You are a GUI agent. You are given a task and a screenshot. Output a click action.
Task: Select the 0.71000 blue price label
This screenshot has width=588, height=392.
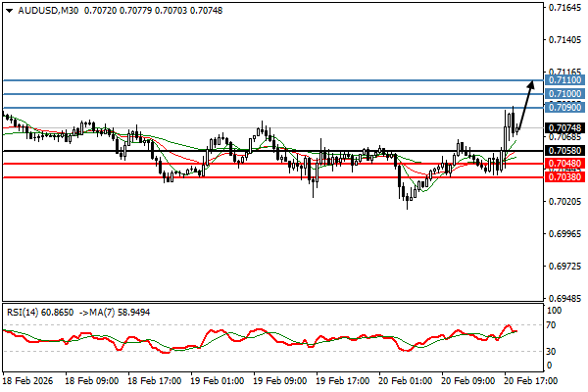coord(564,94)
